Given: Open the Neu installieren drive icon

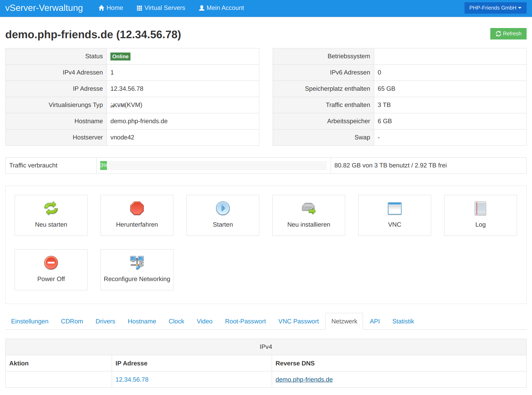Looking at the screenshot, I should coord(309,208).
